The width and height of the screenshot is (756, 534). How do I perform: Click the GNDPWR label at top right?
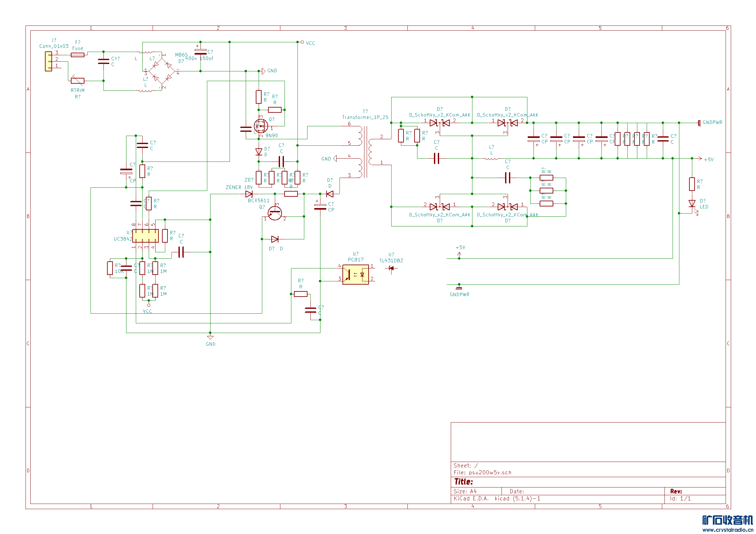pos(712,122)
